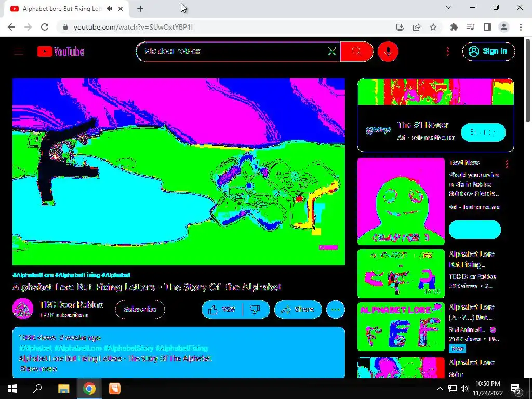This screenshot has height=399, width=532.
Task: Open network icon in system tray
Action: click(x=453, y=389)
